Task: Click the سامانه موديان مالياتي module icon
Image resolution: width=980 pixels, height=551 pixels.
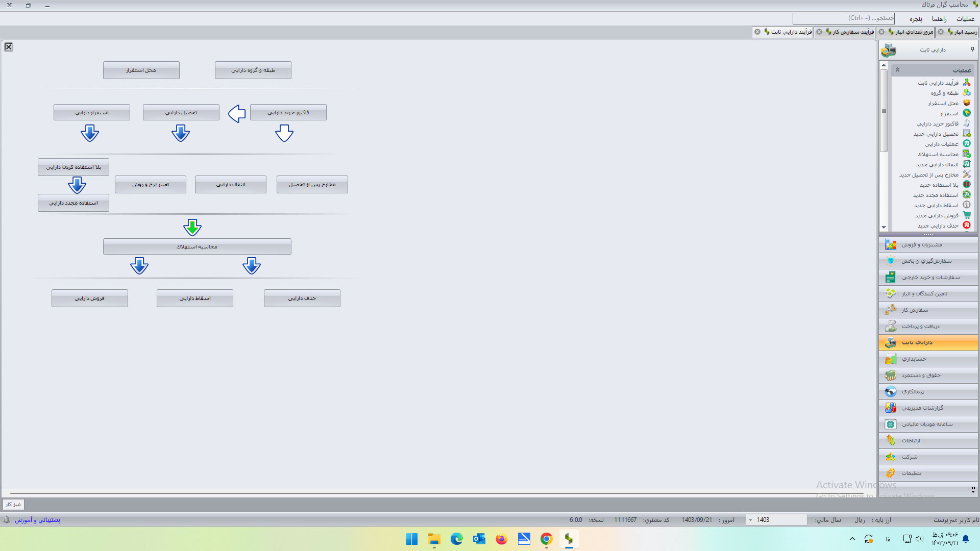Action: pyautogui.click(x=891, y=424)
